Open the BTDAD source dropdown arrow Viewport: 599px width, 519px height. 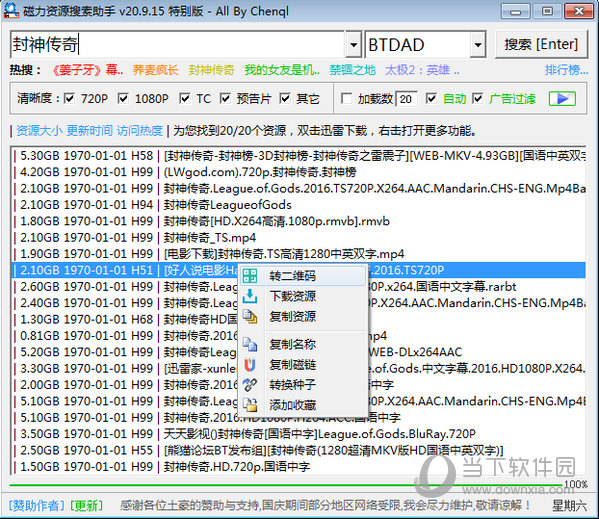pyautogui.click(x=478, y=45)
